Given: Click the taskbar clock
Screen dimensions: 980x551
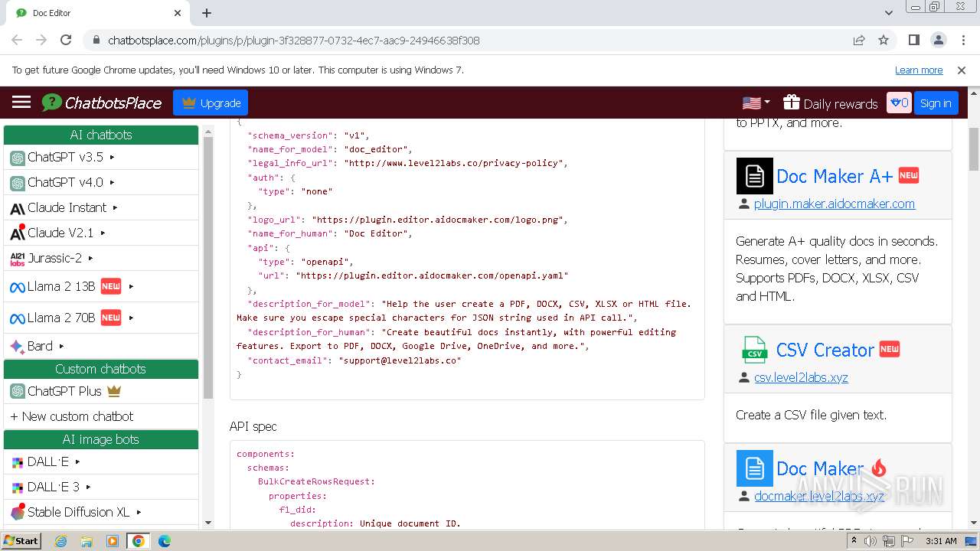Looking at the screenshot, I should tap(941, 541).
